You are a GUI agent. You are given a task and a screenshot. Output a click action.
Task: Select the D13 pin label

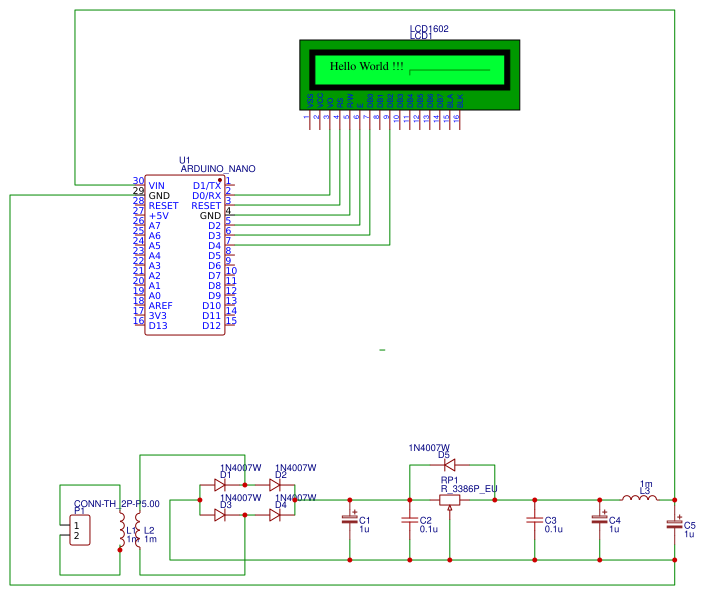(158, 325)
